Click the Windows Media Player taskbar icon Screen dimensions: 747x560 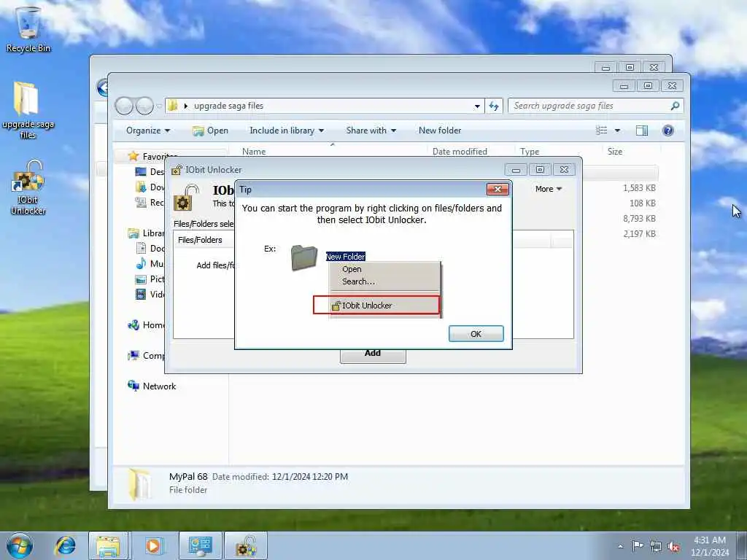pyautogui.click(x=153, y=545)
